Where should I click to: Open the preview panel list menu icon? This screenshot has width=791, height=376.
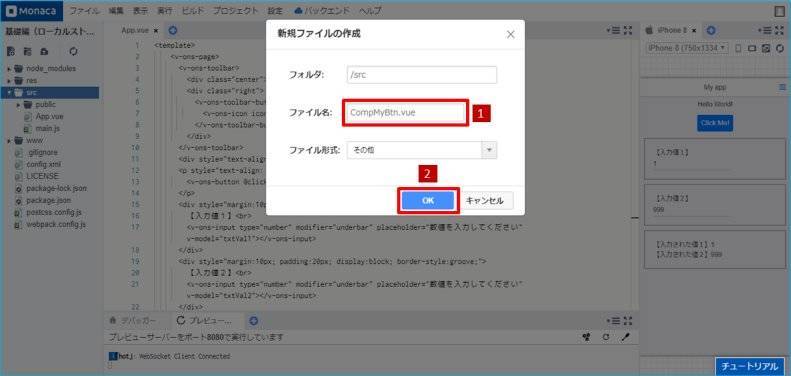point(765,30)
